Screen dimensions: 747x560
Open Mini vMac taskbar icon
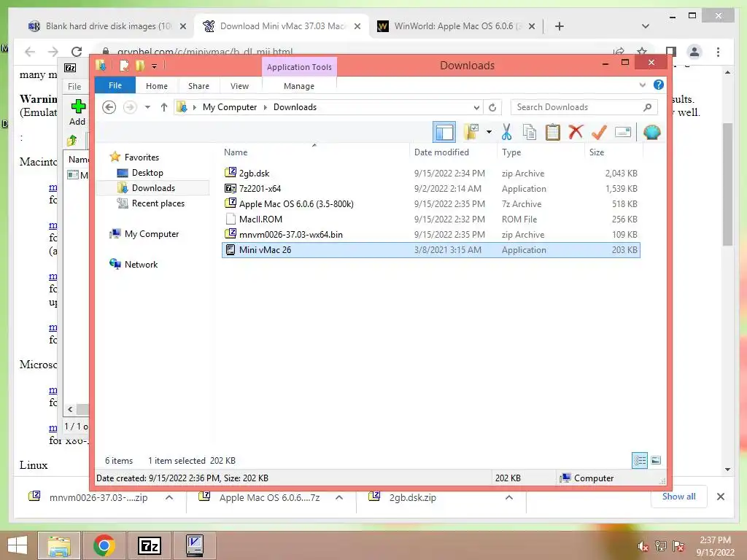(x=194, y=545)
